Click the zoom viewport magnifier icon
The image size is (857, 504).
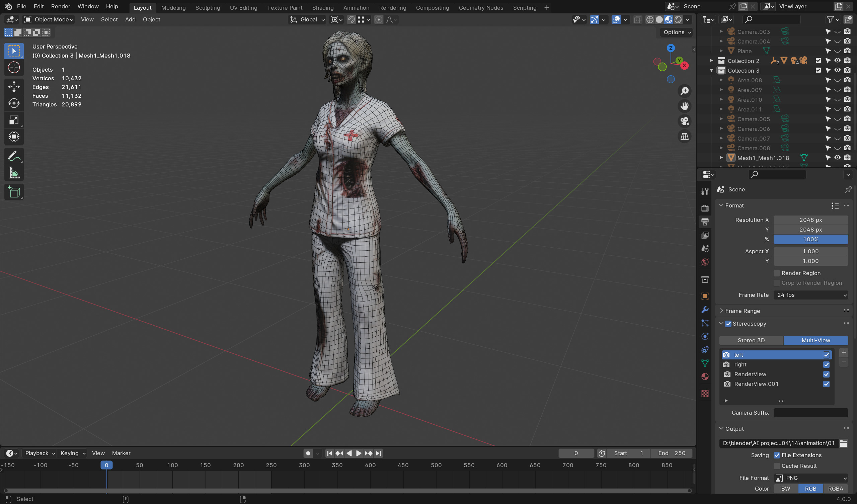coord(684,91)
